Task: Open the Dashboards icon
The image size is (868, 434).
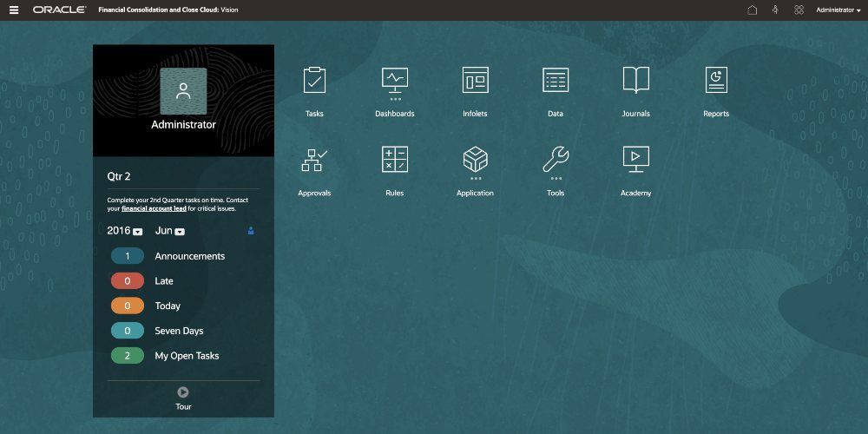Action: click(395, 81)
